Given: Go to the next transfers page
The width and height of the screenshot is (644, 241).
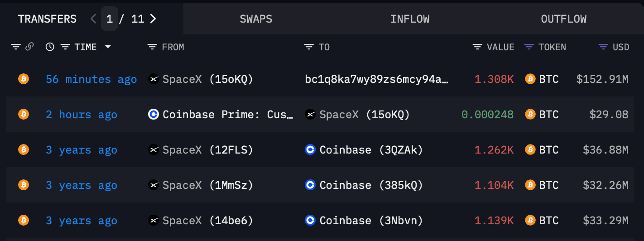Looking at the screenshot, I should click(x=153, y=19).
